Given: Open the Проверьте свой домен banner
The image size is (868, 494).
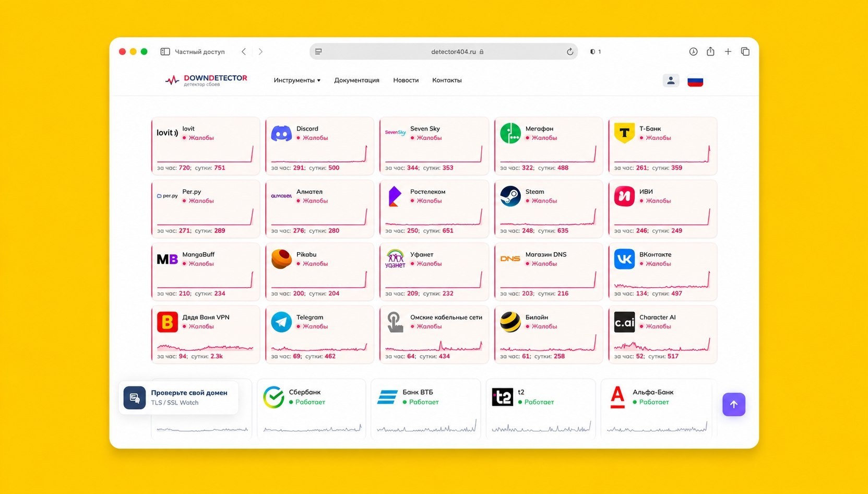Looking at the screenshot, I should 179,398.
